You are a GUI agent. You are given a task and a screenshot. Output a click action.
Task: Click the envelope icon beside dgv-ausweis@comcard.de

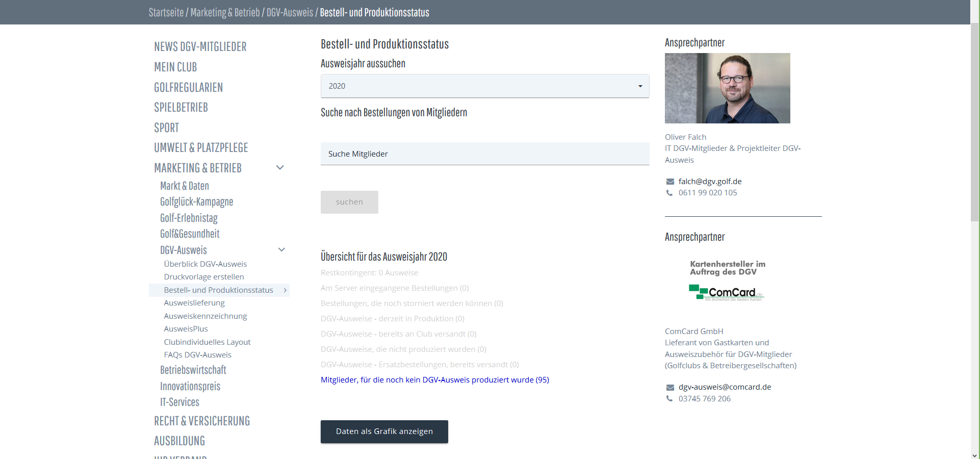[x=670, y=388]
